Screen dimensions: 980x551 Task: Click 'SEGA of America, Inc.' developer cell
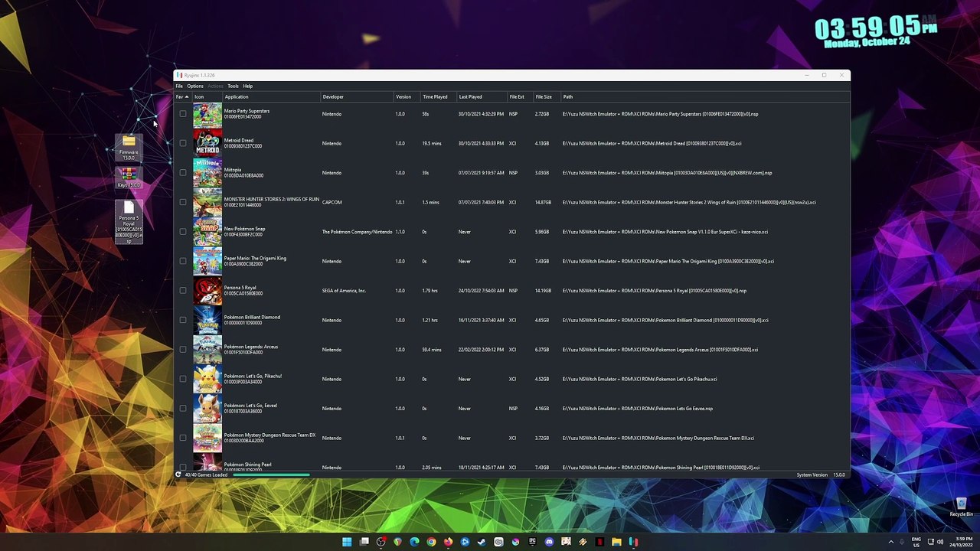344,291
